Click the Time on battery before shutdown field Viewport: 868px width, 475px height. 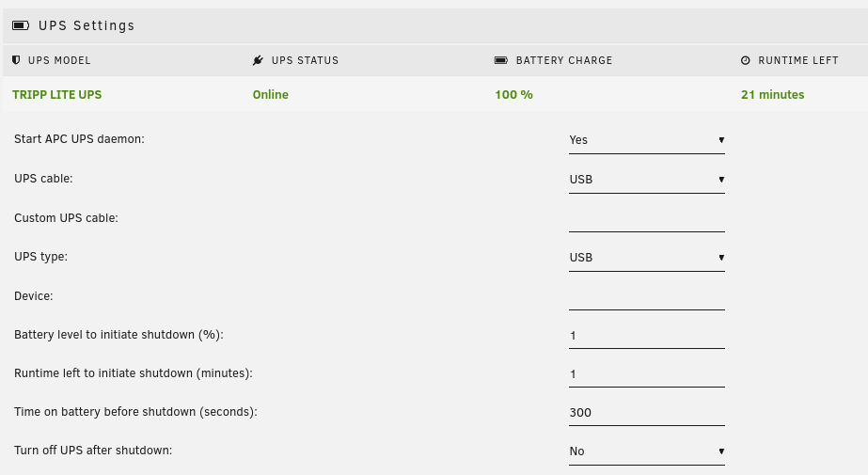(x=647, y=413)
